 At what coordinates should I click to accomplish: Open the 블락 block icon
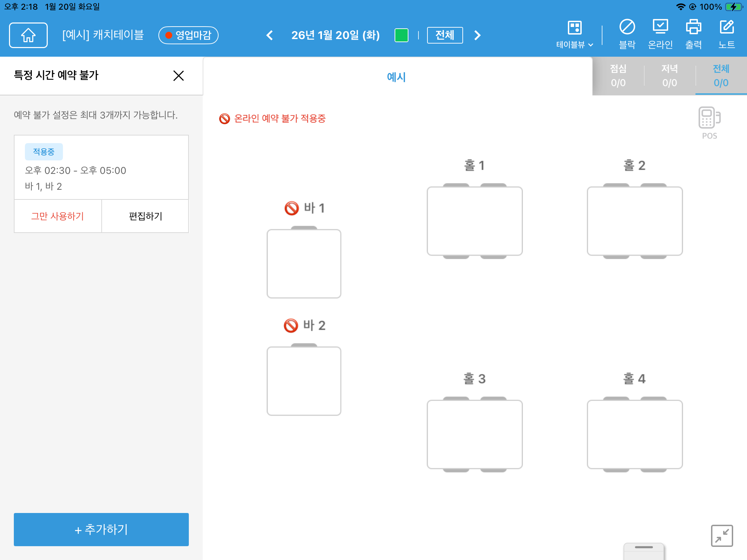click(627, 34)
